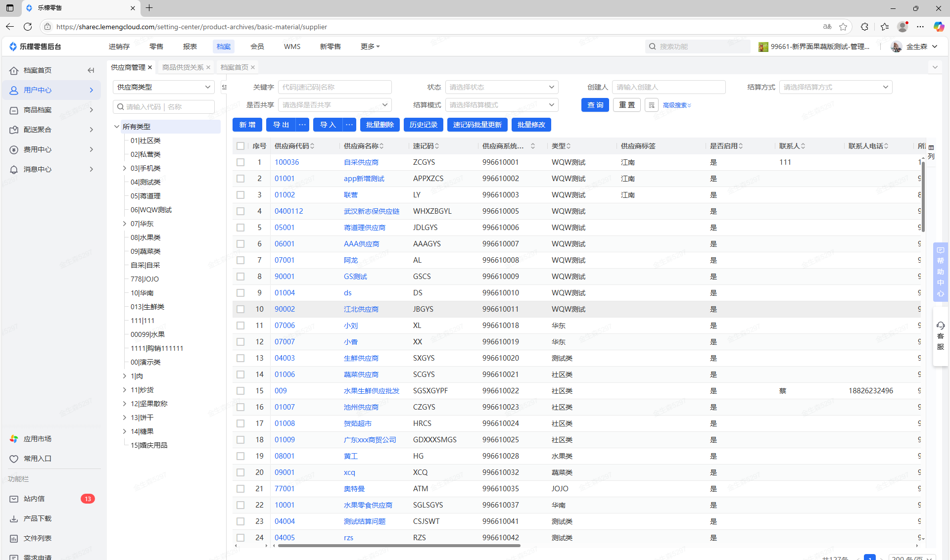The width and height of the screenshot is (950, 560).
Task: Click the 重置 button
Action: (627, 105)
